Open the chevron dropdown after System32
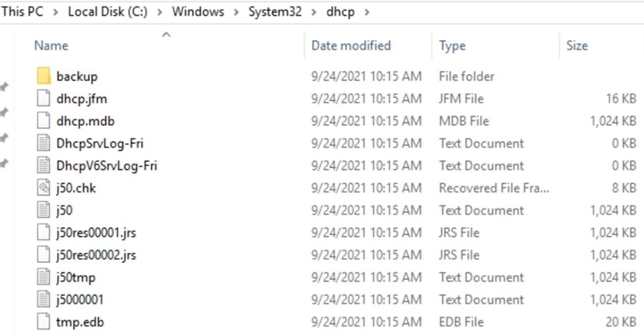 pos(313,13)
